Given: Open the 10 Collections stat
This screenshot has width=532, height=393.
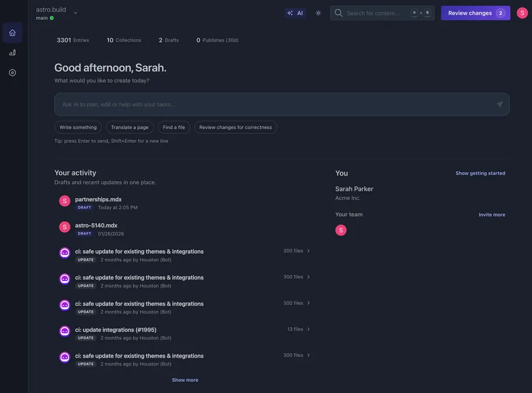Looking at the screenshot, I should click(124, 40).
